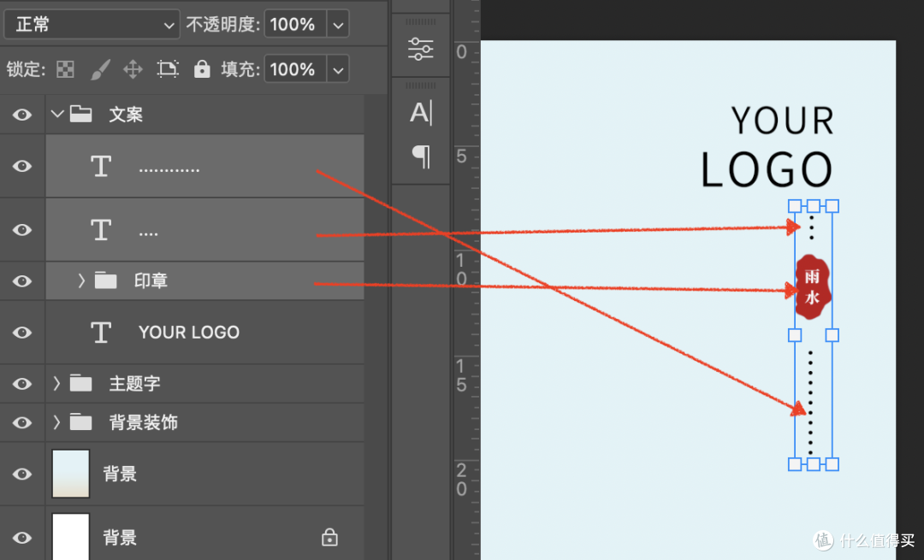
Task: Click the folder icon of 文案 group
Action: pos(80,114)
